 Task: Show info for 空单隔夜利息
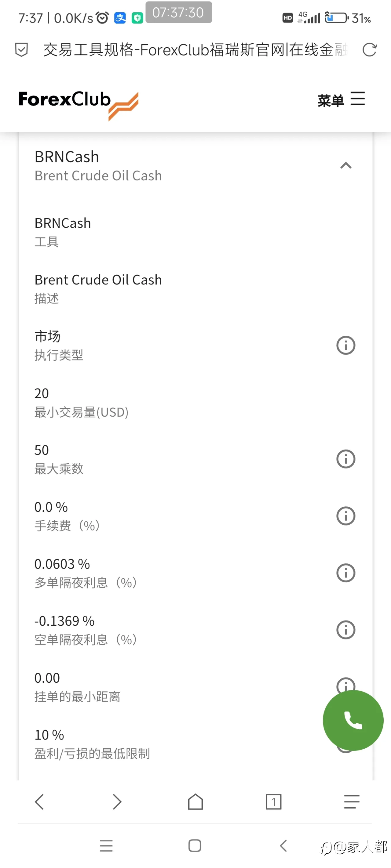346,630
